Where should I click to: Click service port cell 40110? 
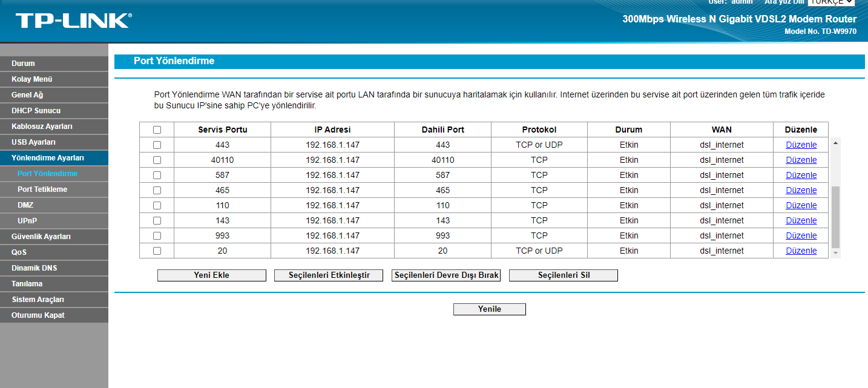[223, 160]
